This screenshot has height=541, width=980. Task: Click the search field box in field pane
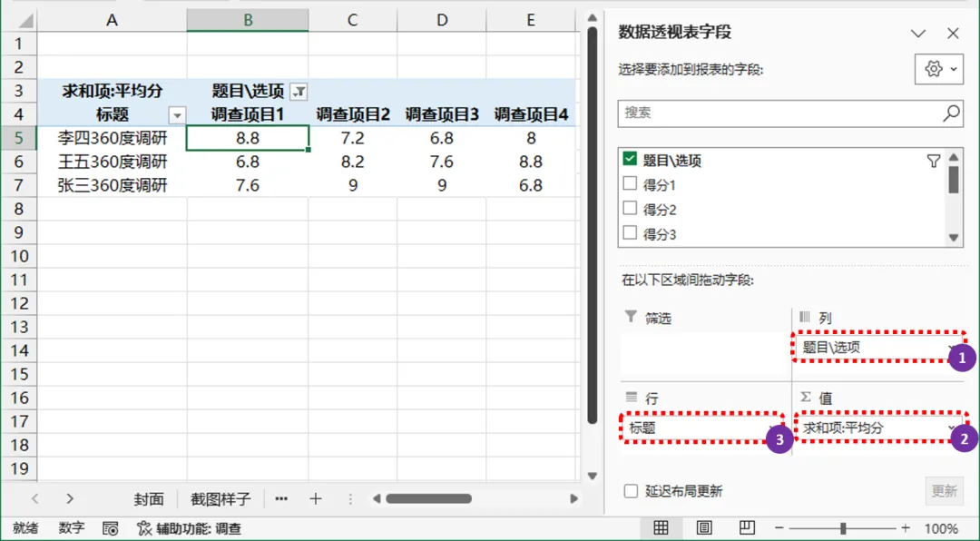(x=789, y=113)
